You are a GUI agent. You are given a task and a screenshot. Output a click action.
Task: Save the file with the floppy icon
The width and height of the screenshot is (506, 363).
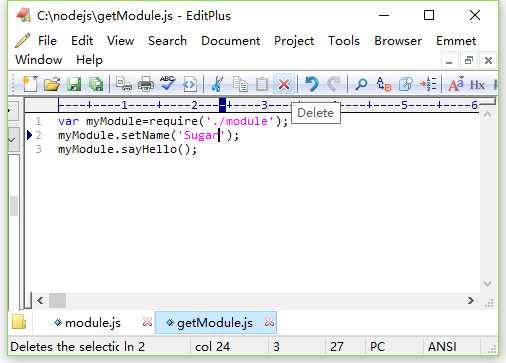(74, 84)
